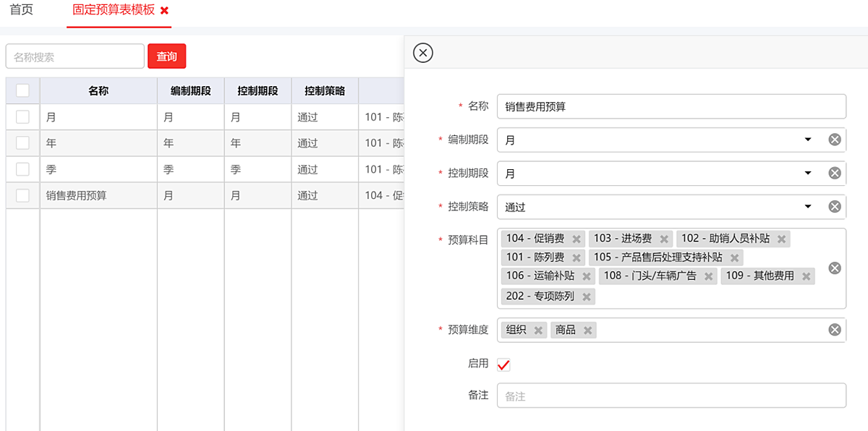
Task: Select the 销售费用预算 row checkbox
Action: 22,195
